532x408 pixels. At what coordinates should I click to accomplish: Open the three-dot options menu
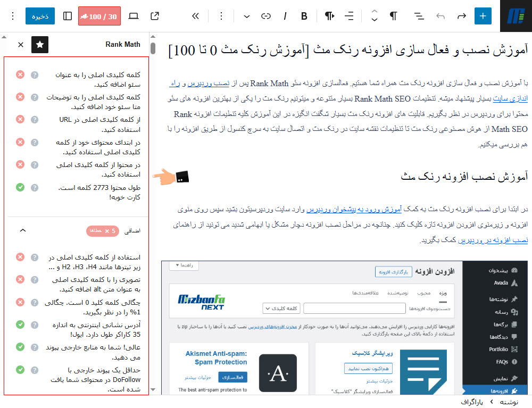click(x=13, y=16)
